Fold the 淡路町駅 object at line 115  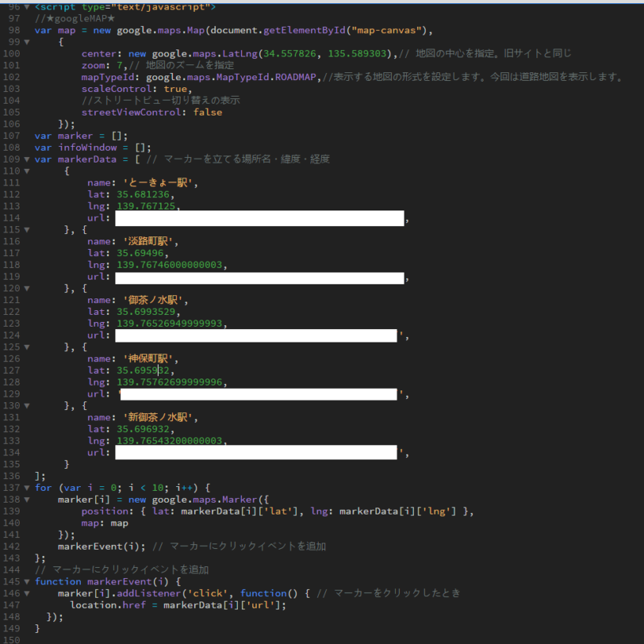(x=27, y=230)
